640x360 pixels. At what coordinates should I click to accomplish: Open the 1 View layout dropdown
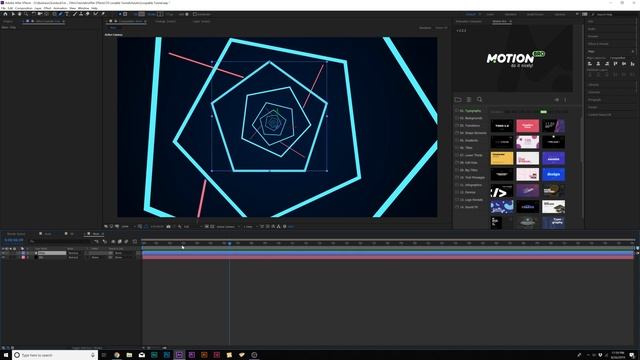tap(250, 227)
